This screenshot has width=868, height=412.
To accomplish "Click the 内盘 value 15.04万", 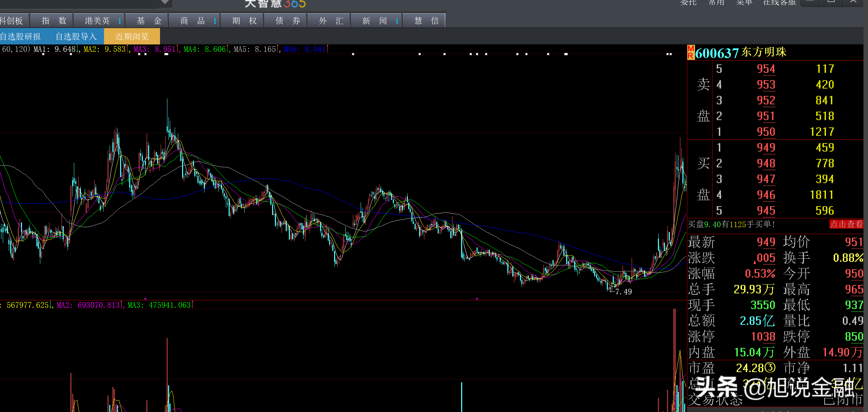I will pyautogui.click(x=754, y=352).
